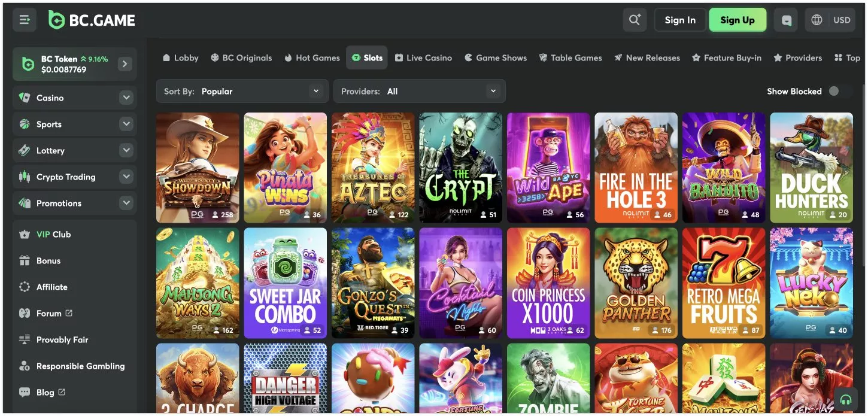Launch The Crypt slot game
Viewport: 868px width, 416px height.
(x=461, y=168)
